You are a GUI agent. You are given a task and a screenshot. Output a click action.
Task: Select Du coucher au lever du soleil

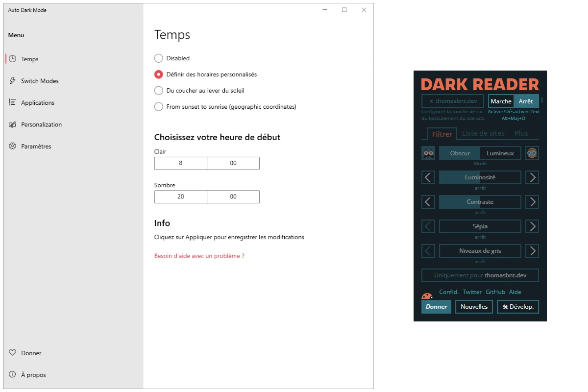click(x=159, y=91)
